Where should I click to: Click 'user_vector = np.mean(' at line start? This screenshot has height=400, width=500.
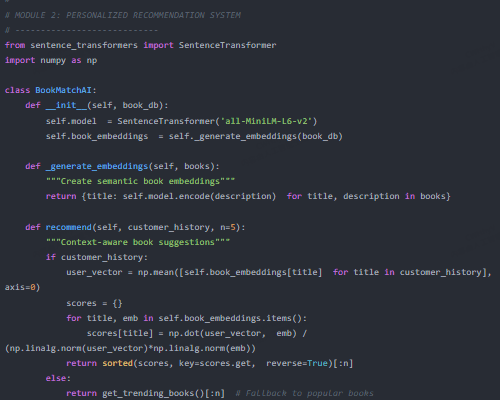click(122, 272)
